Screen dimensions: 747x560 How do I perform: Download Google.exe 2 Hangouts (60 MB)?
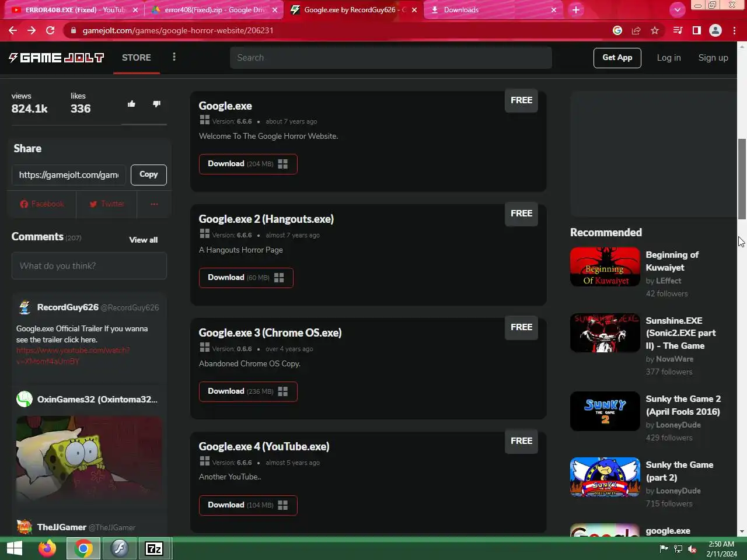tap(246, 278)
